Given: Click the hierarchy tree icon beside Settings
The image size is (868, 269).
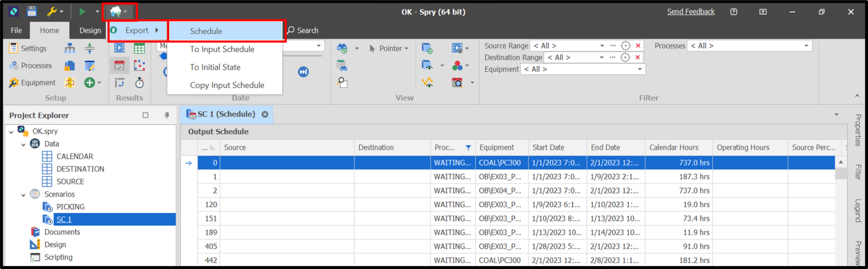Looking at the screenshot, I should (70, 48).
